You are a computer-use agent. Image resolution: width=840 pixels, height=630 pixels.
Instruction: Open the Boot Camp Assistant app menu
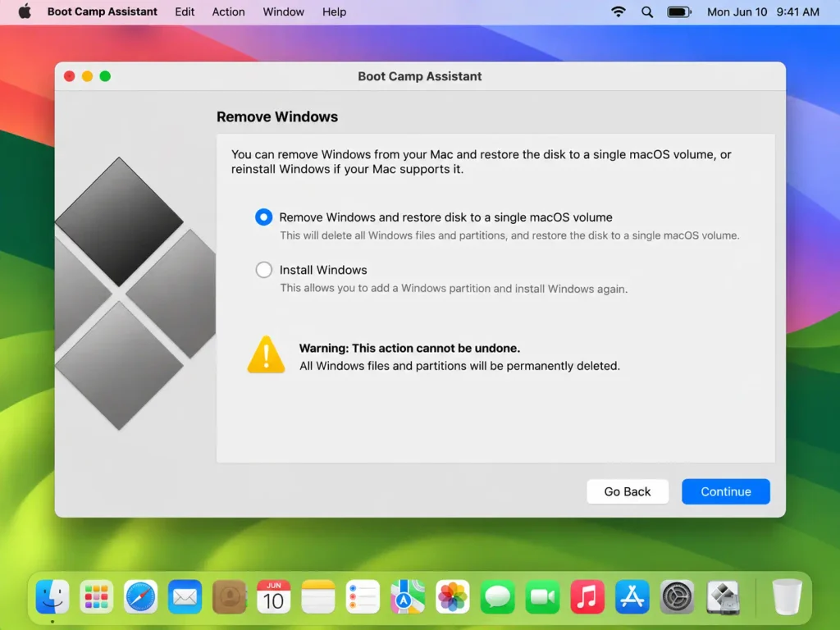pos(103,11)
